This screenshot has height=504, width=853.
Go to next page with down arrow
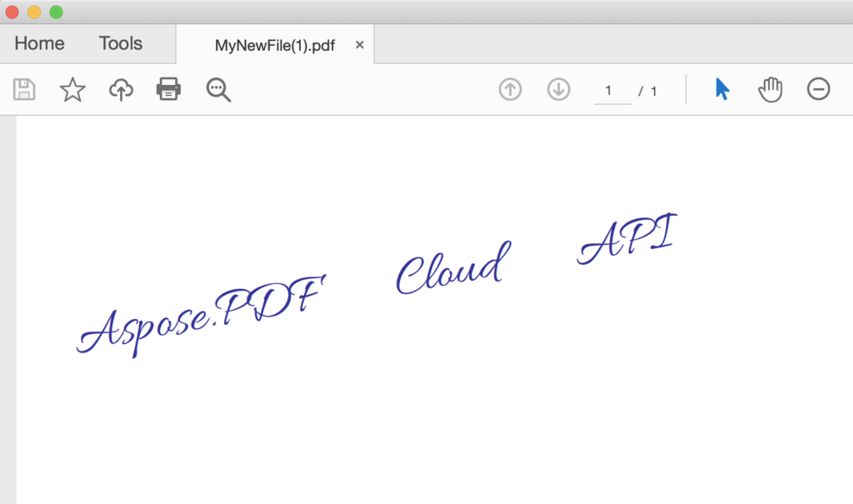559,89
